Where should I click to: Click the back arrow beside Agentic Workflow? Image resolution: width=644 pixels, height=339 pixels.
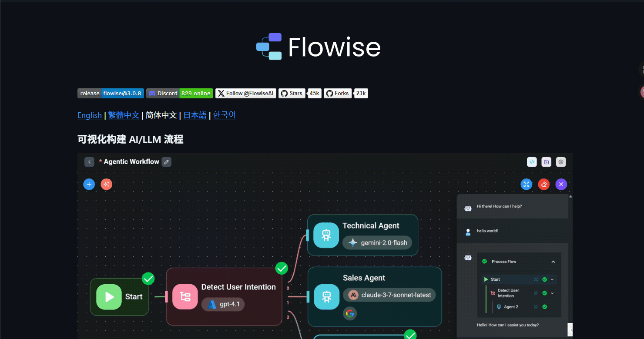pos(89,162)
